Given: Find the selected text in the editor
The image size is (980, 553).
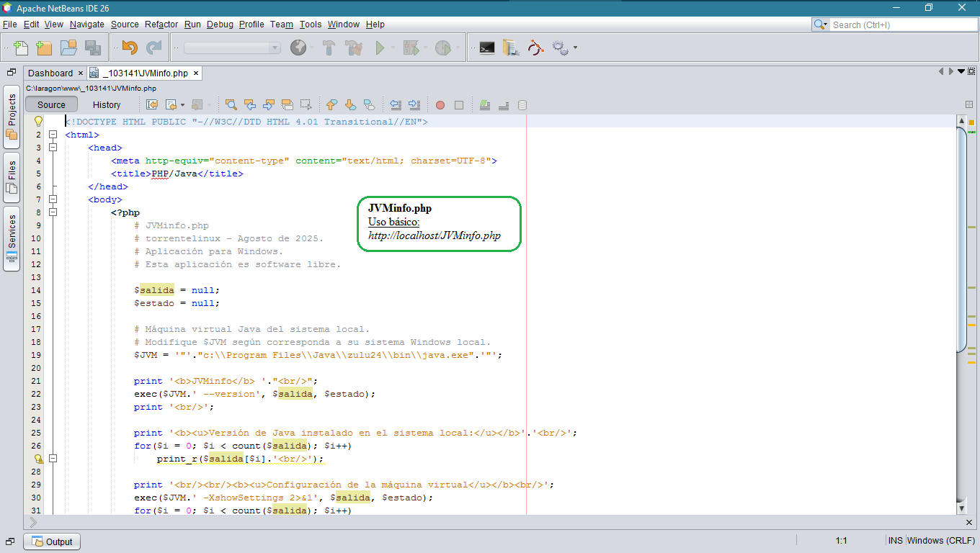Looking at the screenshot, I should [x=231, y=104].
